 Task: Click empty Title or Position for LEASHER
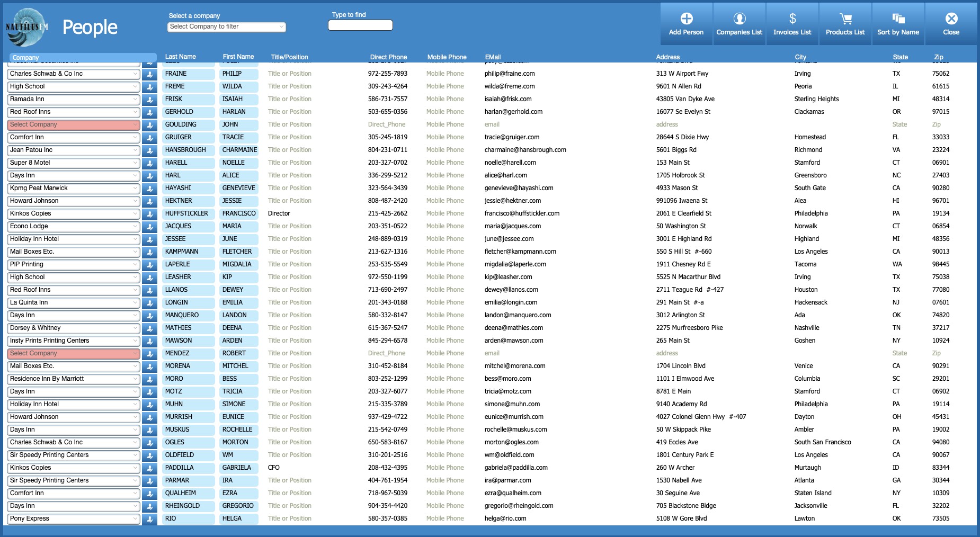pyautogui.click(x=290, y=277)
